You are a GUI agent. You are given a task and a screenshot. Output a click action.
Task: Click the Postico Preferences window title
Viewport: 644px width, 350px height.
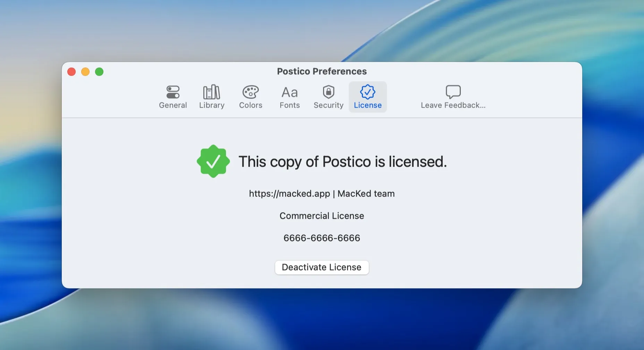point(322,71)
